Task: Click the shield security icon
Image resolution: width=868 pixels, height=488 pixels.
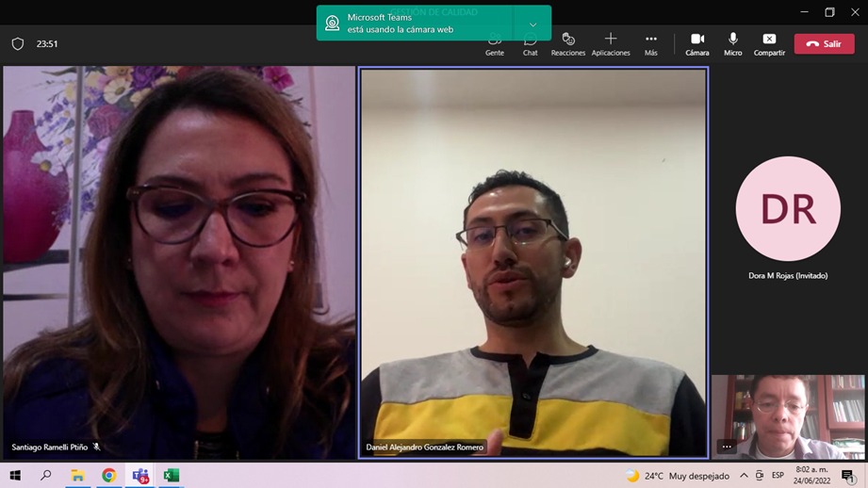Action: 18,43
